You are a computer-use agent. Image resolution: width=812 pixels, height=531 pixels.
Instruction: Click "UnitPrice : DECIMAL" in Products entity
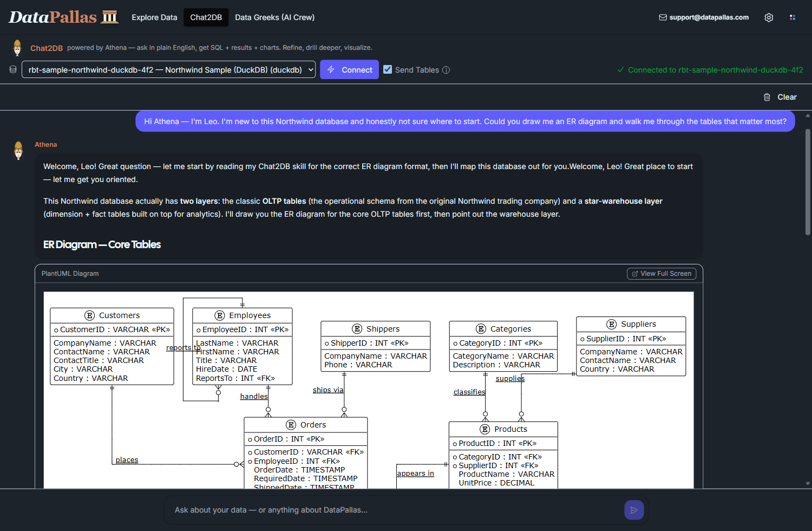496,483
